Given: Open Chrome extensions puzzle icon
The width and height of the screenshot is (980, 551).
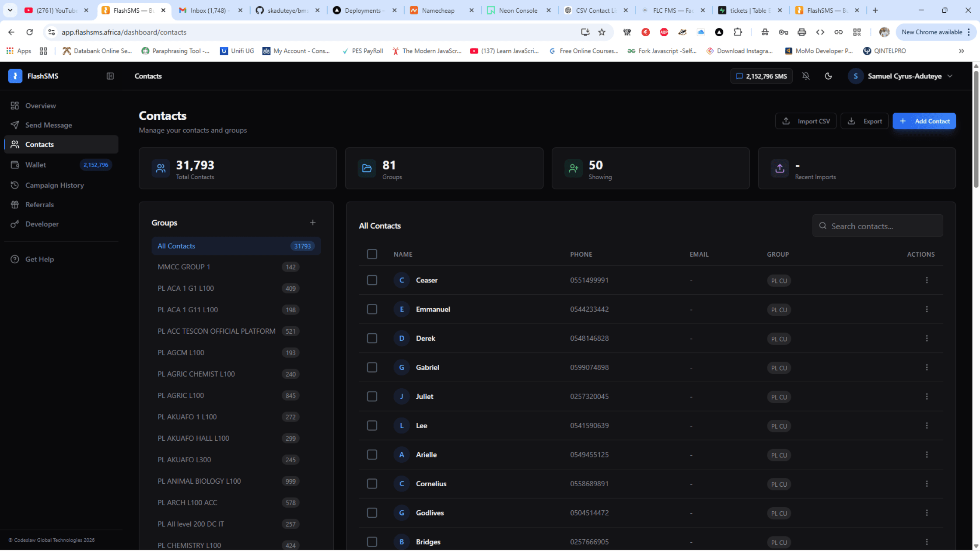Looking at the screenshot, I should pyautogui.click(x=738, y=32).
